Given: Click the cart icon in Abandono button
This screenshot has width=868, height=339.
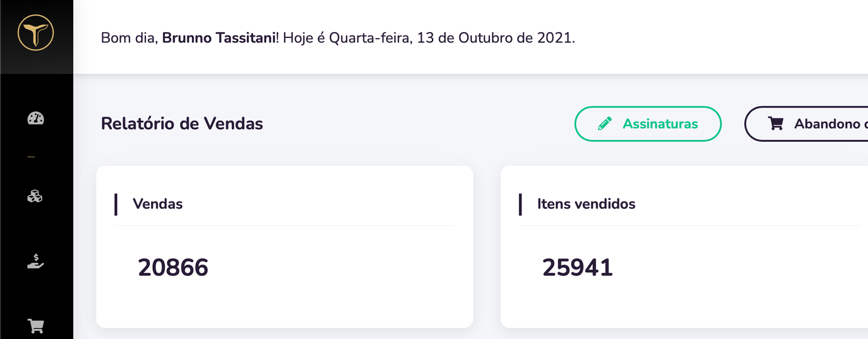Looking at the screenshot, I should click(x=776, y=124).
